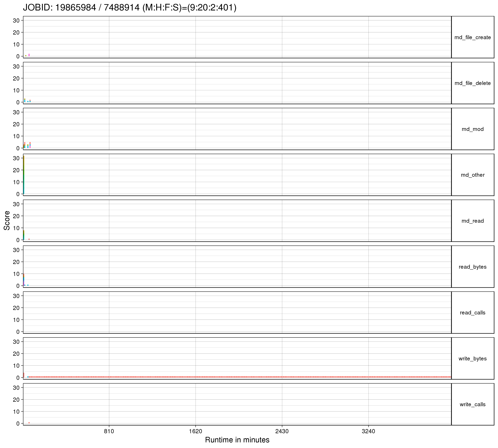
Task: Click the md_file_delete facet label
Action: (472, 83)
